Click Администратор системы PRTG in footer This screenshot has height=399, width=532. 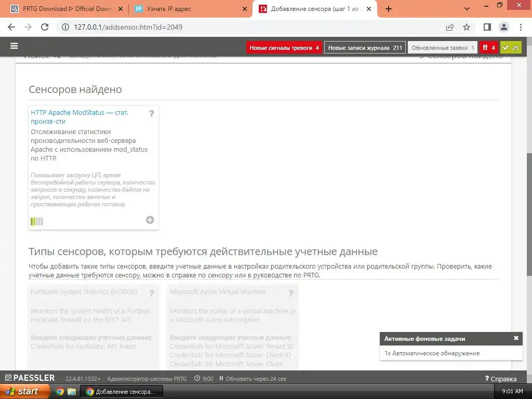[147, 379]
